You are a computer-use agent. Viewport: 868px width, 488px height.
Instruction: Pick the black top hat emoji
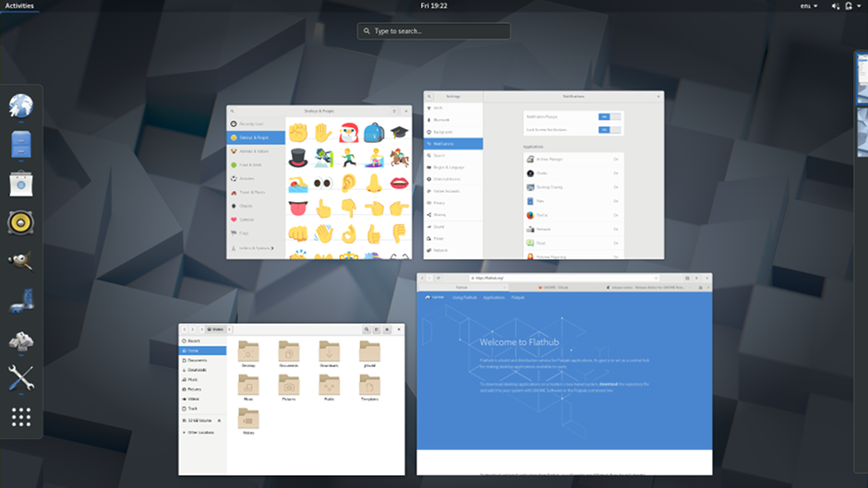(x=298, y=159)
